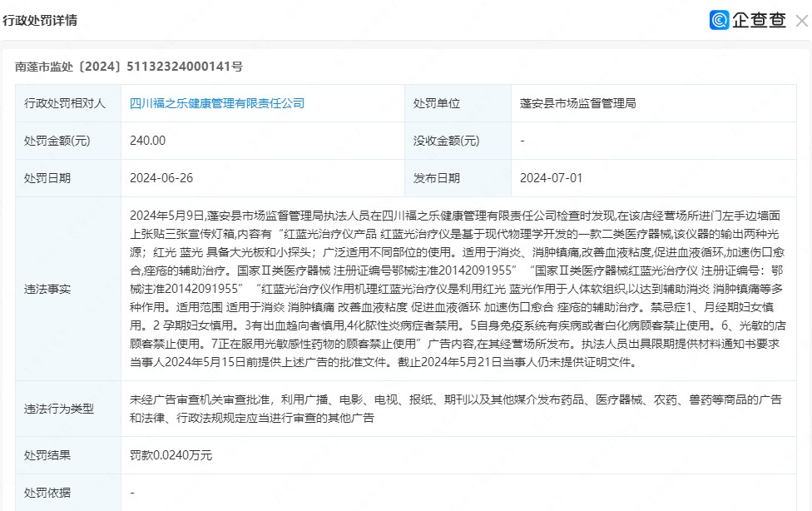Click the 发布日期 label cell
This screenshot has width=812, height=511.
click(x=437, y=178)
